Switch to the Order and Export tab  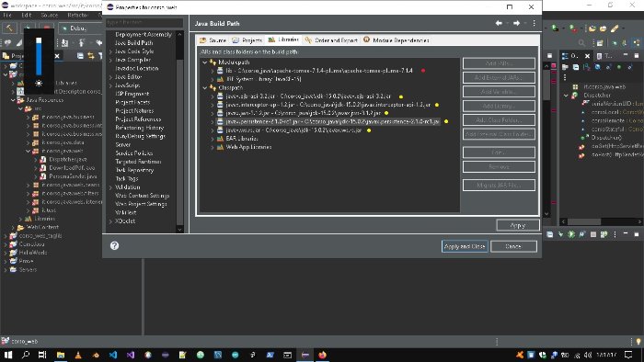point(331,40)
